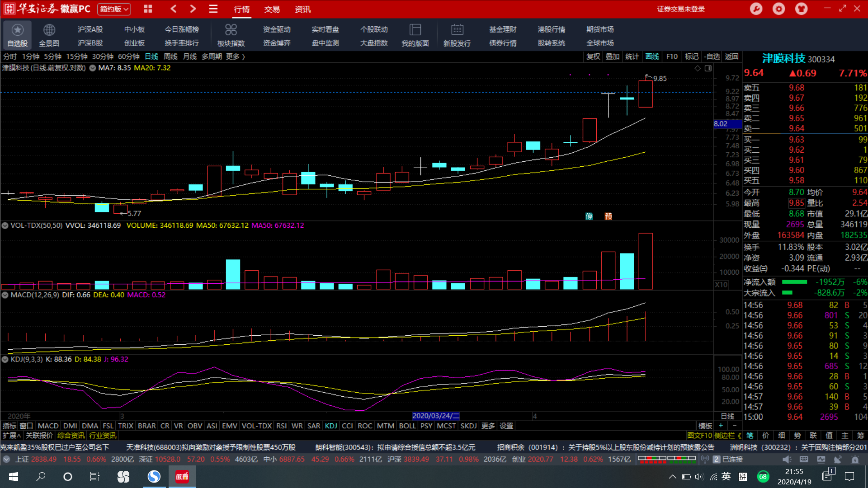868x488 pixels.
Task: Collapse the 侧边栏 sidebar
Action: (728, 436)
